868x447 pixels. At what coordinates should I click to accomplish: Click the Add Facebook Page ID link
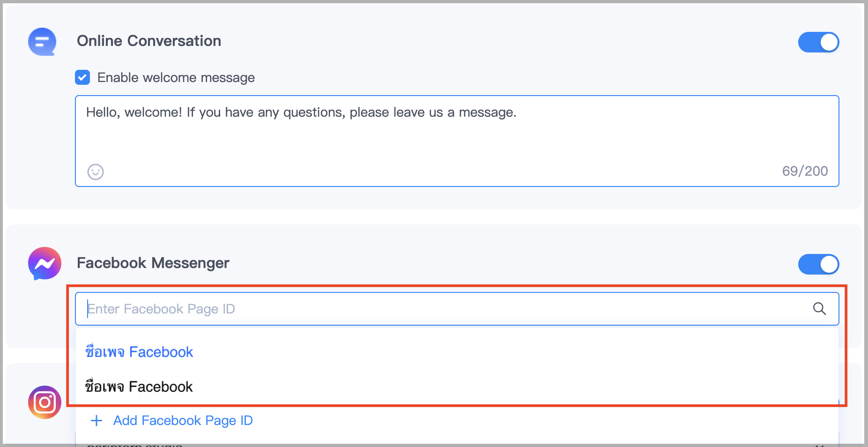pos(183,420)
